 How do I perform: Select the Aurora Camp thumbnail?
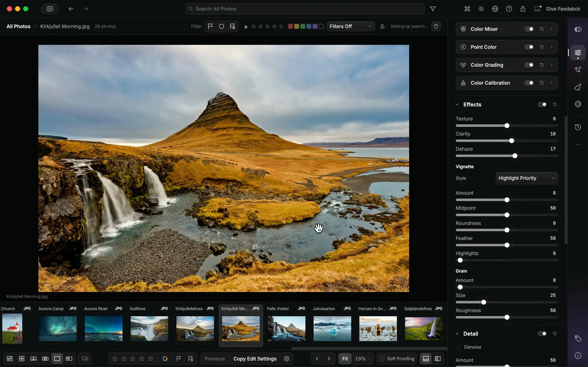click(58, 329)
